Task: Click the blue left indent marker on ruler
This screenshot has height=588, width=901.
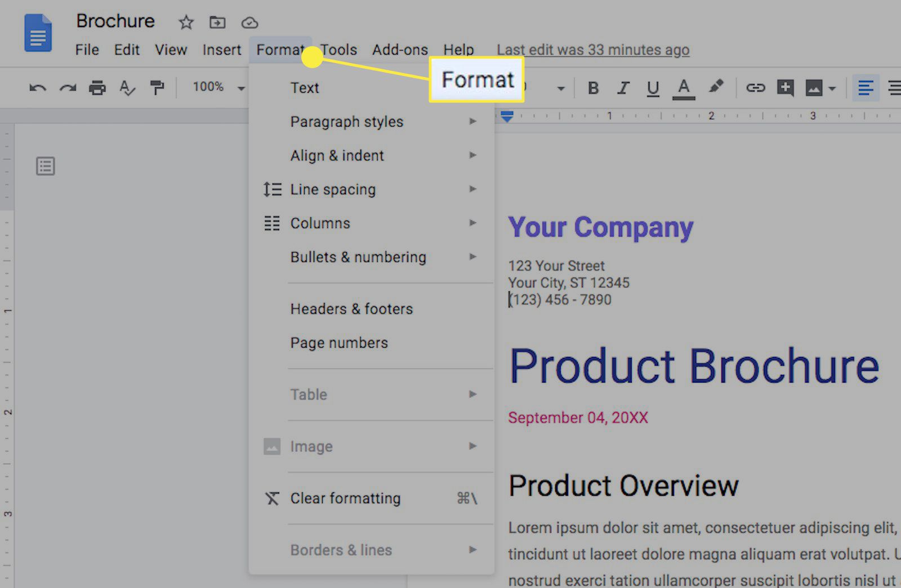Action: pos(507,116)
